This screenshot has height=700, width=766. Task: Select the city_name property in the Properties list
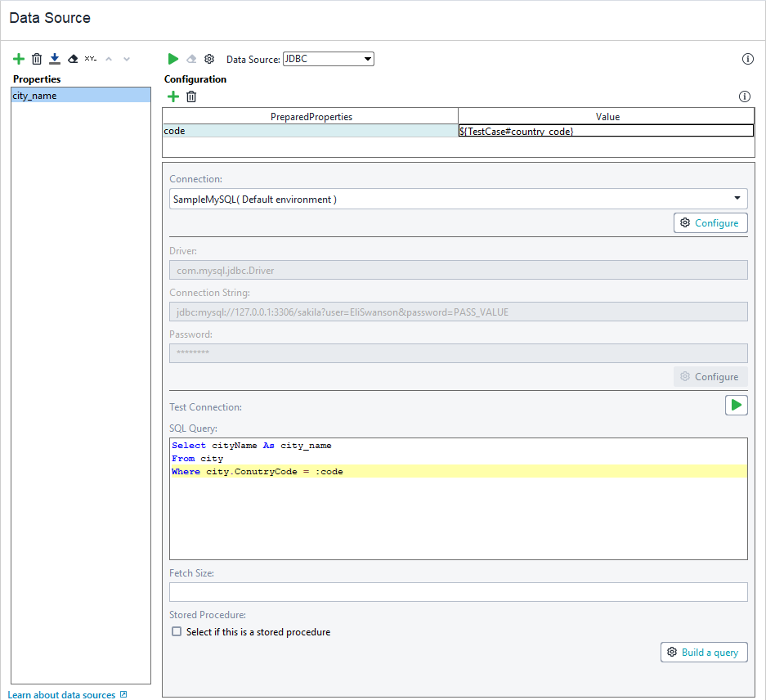point(79,95)
